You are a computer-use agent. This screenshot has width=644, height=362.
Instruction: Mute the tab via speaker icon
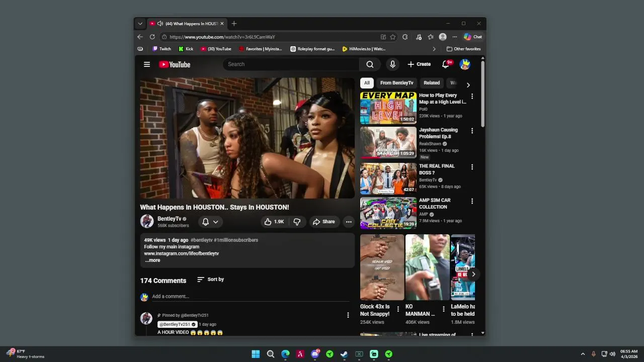(160, 24)
